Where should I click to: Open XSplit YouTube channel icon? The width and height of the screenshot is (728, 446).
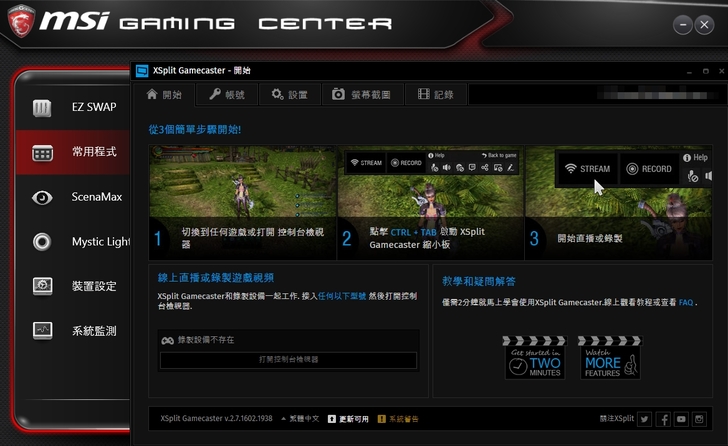[681, 420]
